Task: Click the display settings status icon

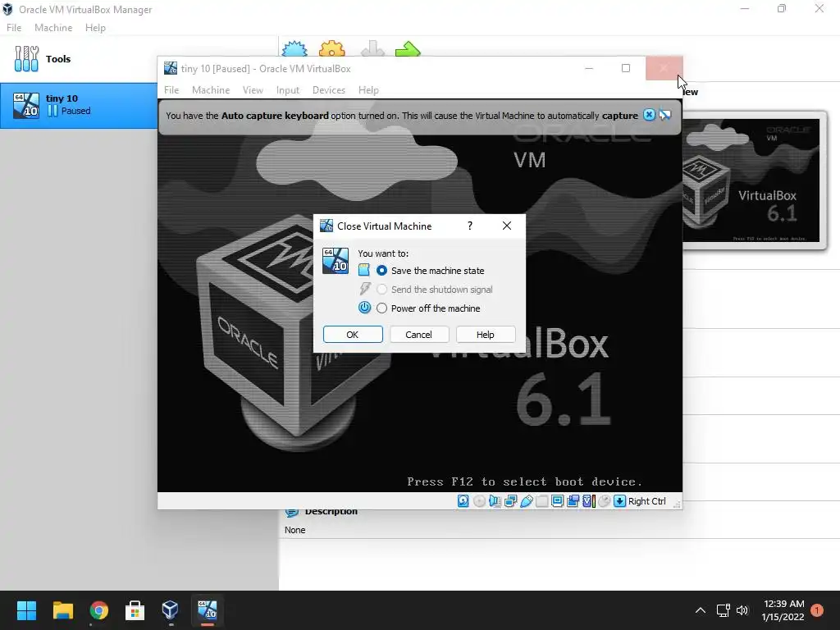Action: click(557, 501)
